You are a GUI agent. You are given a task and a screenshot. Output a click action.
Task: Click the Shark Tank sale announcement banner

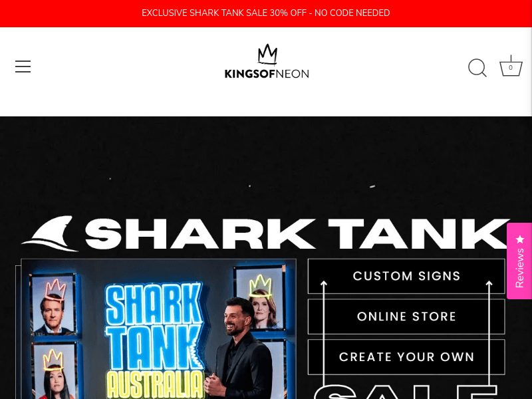pyautogui.click(x=266, y=13)
